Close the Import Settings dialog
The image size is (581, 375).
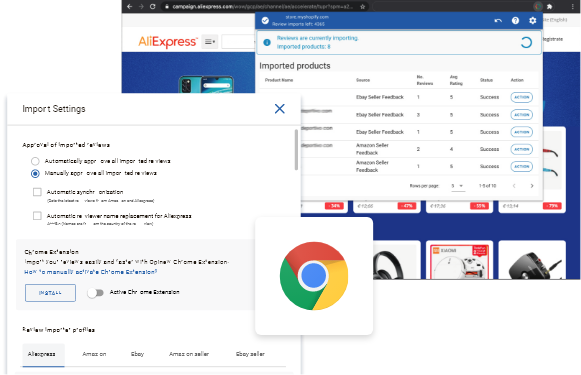point(280,109)
